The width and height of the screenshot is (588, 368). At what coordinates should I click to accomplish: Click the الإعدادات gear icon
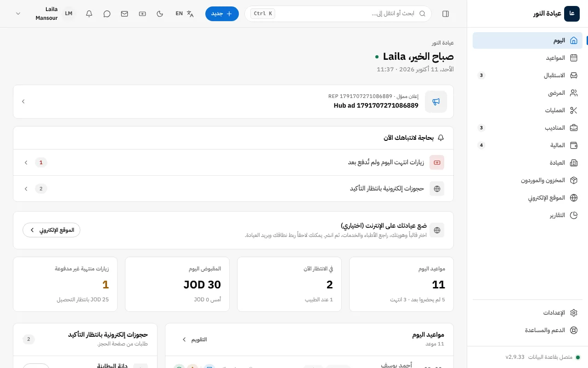click(574, 313)
